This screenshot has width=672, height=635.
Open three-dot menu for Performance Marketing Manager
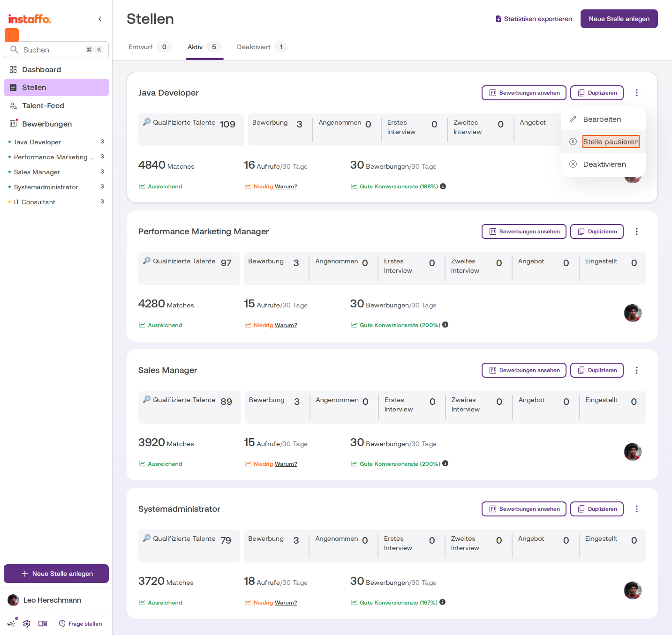(x=637, y=232)
